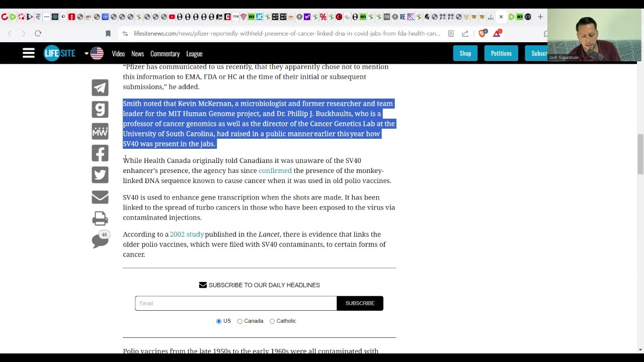Toggle reader mode icon
This screenshot has height=362, width=644.
451,34
